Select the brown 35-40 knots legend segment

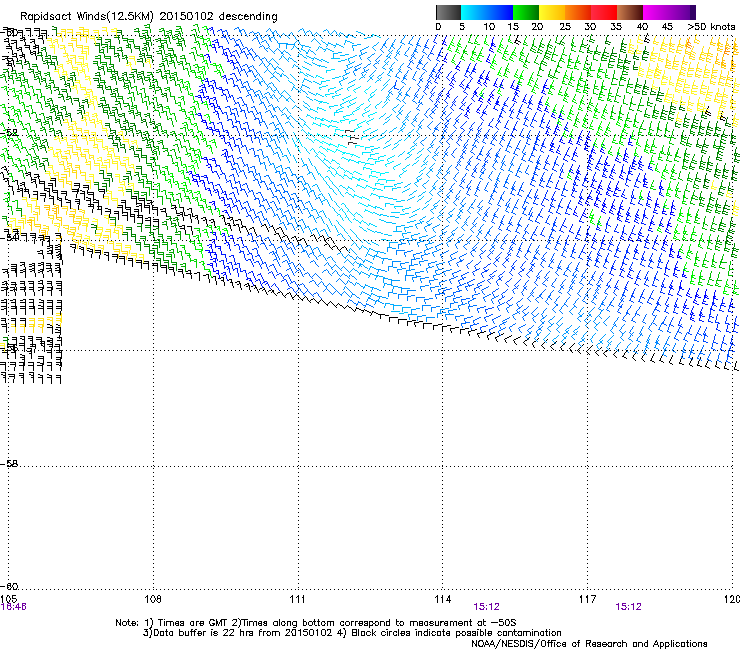[630, 12]
